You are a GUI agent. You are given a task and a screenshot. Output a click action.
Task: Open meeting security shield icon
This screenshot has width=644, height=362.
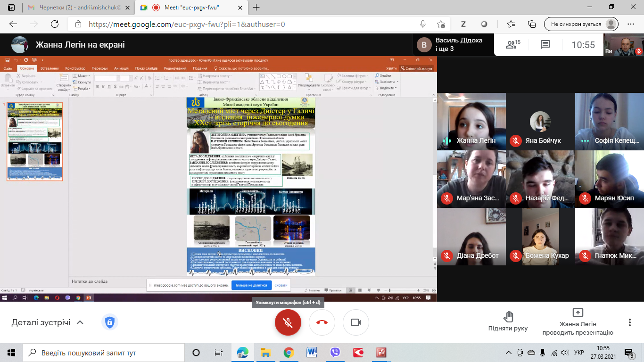(x=109, y=322)
